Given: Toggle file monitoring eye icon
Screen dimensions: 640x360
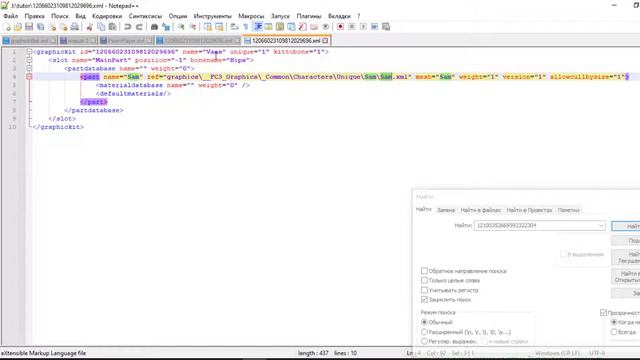Looking at the screenshot, I should coord(325,27).
